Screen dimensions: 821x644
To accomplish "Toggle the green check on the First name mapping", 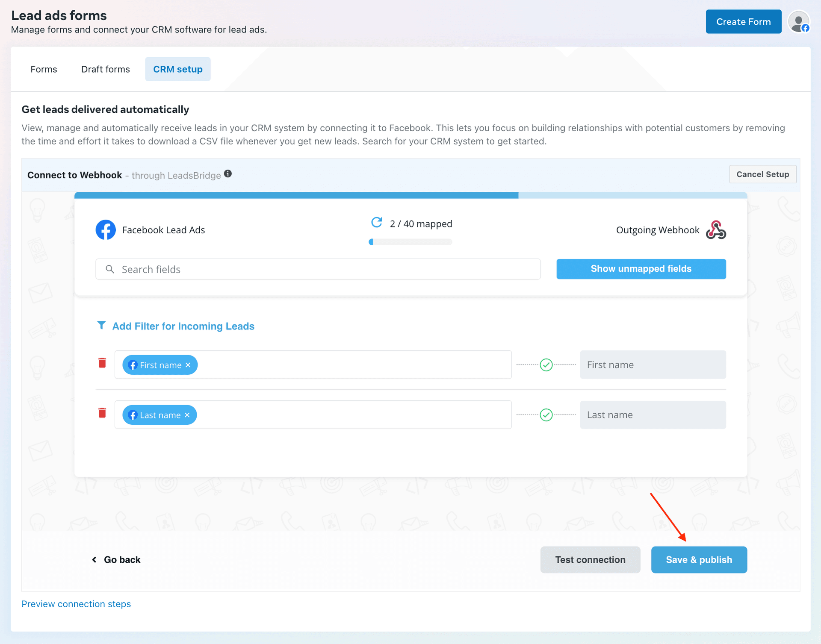I will 546,365.
